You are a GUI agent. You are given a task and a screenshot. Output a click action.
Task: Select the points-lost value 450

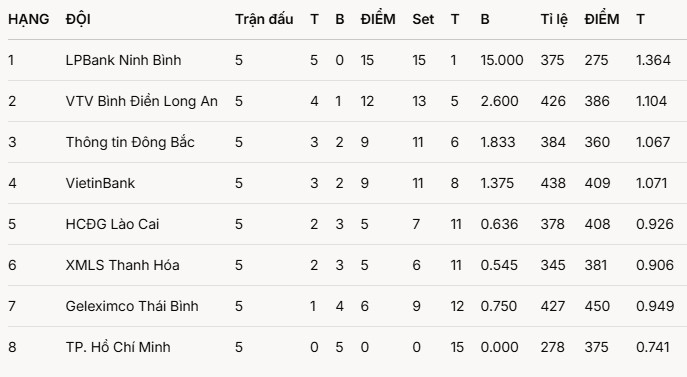tap(597, 306)
